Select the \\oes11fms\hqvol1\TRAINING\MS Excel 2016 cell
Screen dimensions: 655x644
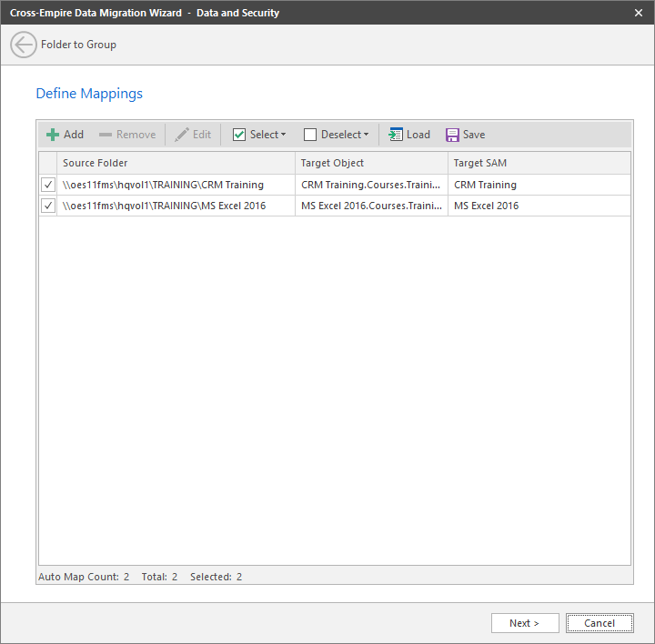176,206
